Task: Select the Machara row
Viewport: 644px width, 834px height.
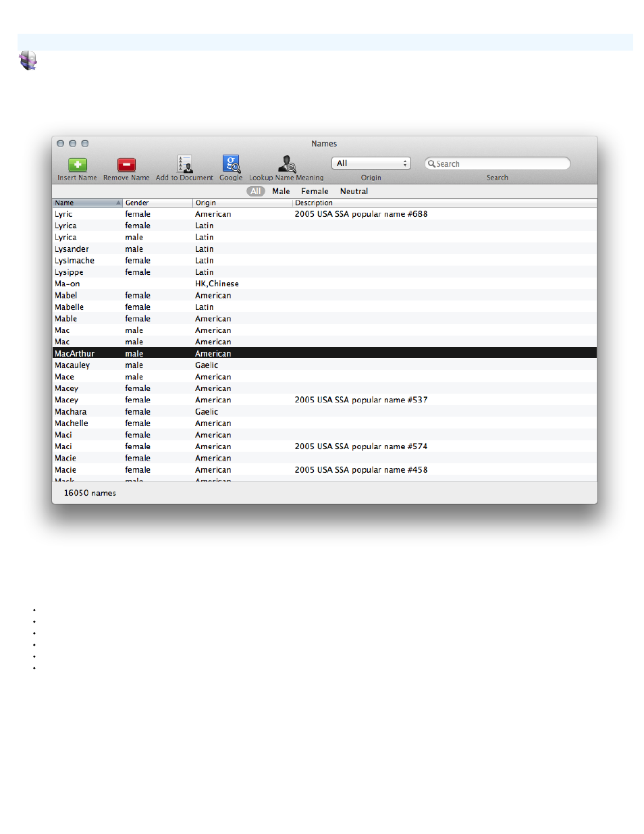Action: pos(325,412)
